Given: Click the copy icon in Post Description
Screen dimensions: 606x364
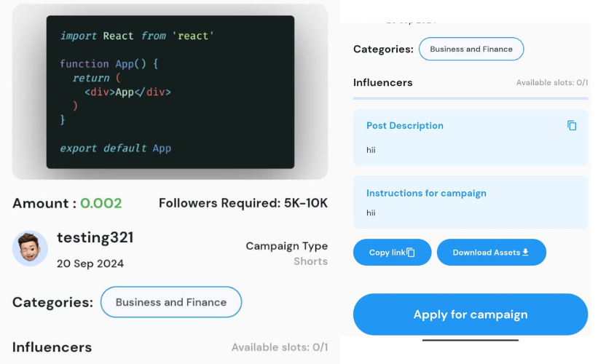Looking at the screenshot, I should point(572,125).
